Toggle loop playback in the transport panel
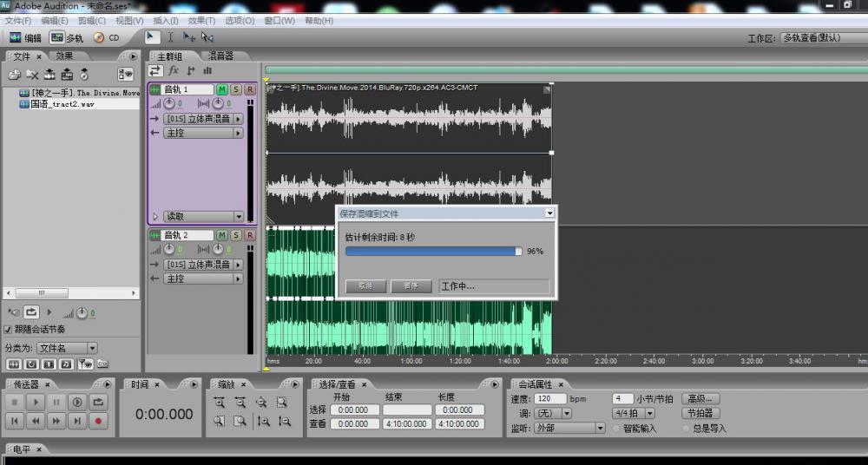The image size is (868, 465). pos(99,402)
